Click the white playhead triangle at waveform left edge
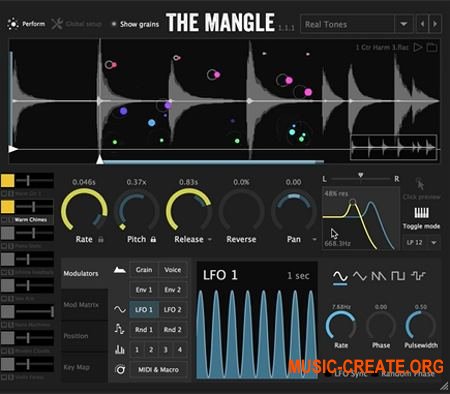The height and width of the screenshot is (394, 450). [13, 149]
